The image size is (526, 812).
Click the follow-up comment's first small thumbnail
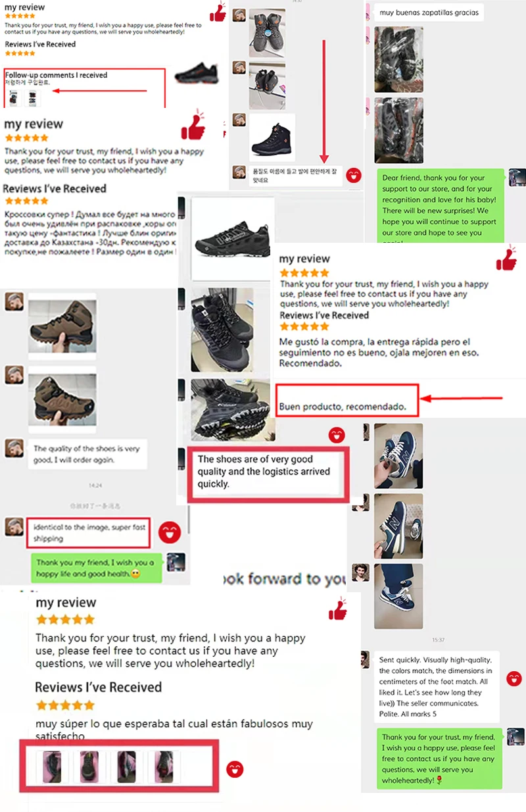pyautogui.click(x=14, y=98)
